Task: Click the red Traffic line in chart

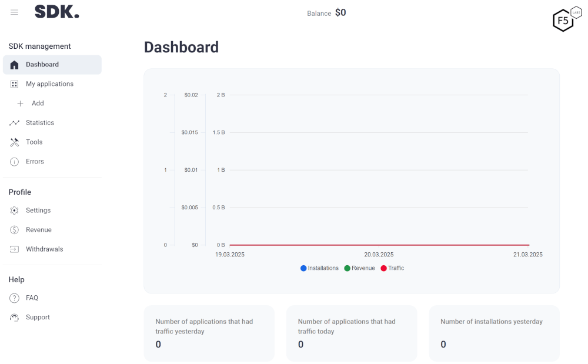Action: [379, 245]
